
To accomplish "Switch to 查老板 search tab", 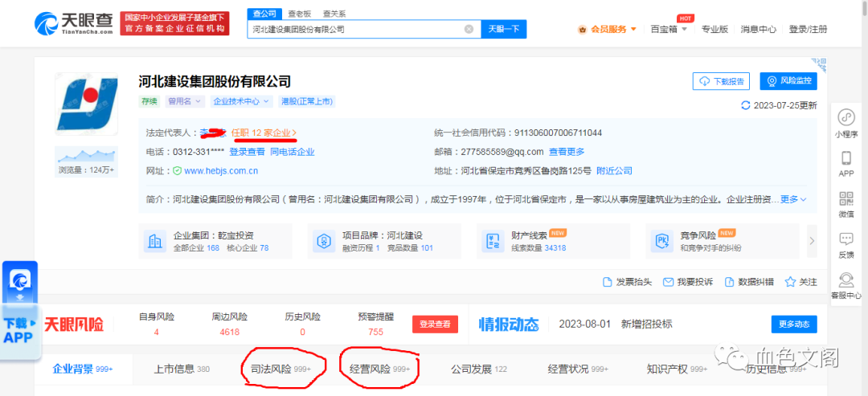I will pyautogui.click(x=301, y=14).
